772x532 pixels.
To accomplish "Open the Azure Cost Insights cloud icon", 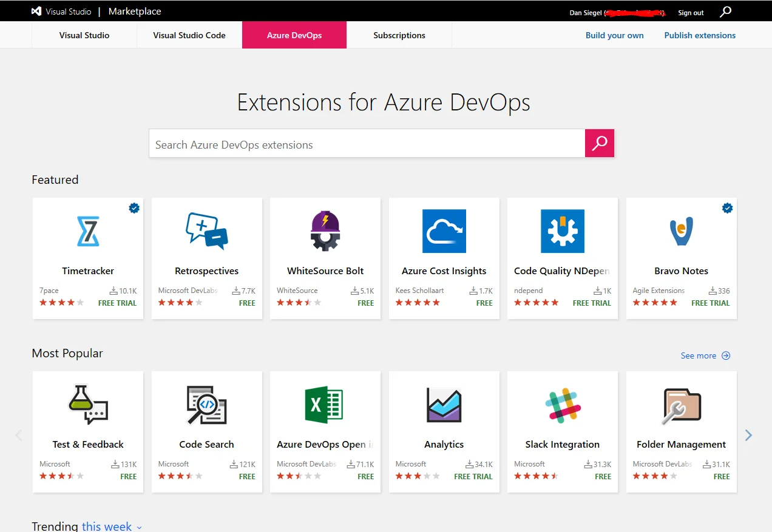I will [444, 231].
